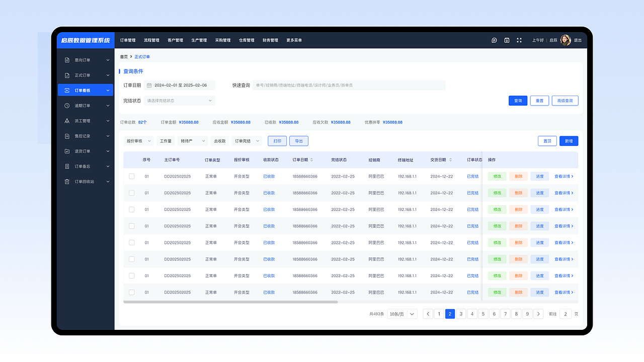Click the 订单总数 value 82个
Screen dimensions: 644x362
[x=142, y=122]
